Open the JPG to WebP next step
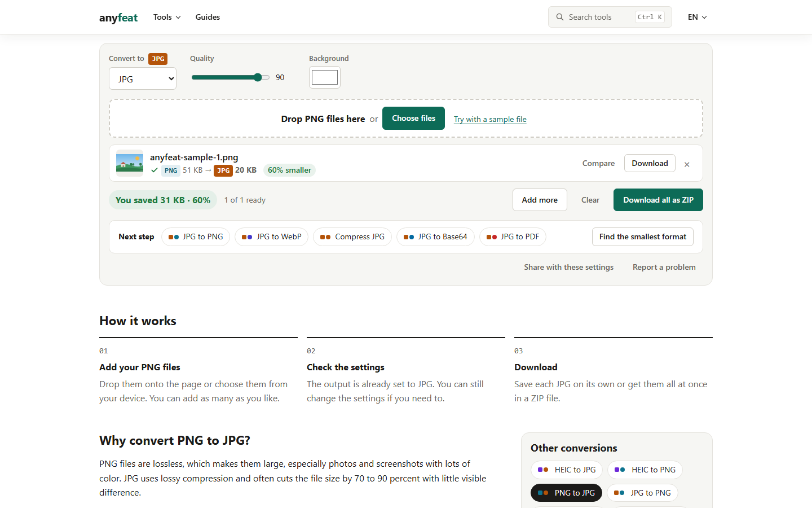 pos(271,237)
